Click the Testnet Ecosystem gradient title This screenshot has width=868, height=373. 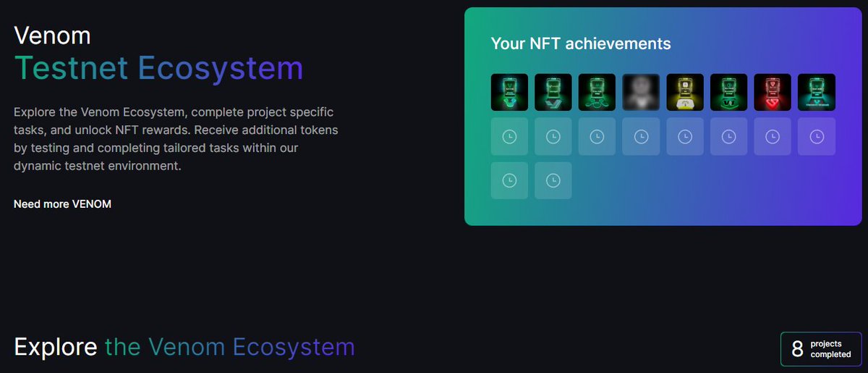158,68
